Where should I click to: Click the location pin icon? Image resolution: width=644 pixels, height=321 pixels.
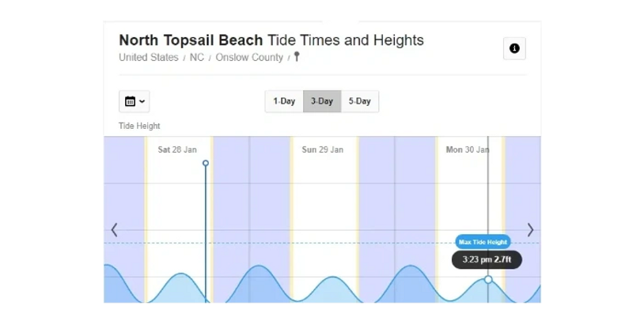point(297,57)
